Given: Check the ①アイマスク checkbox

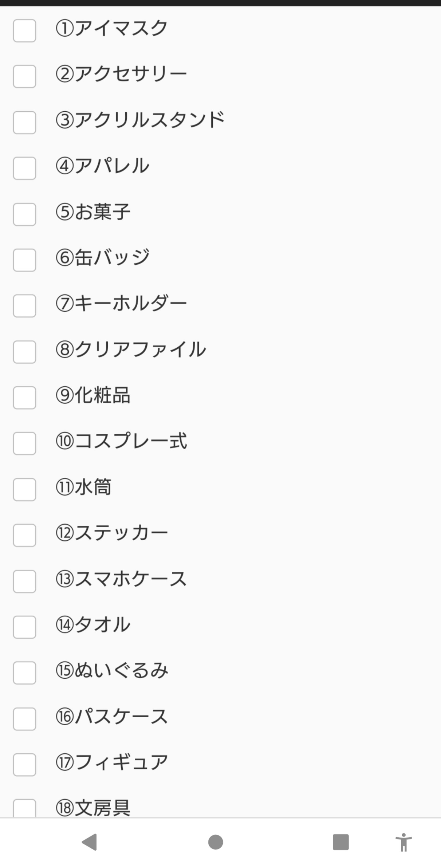Looking at the screenshot, I should [x=25, y=31].
